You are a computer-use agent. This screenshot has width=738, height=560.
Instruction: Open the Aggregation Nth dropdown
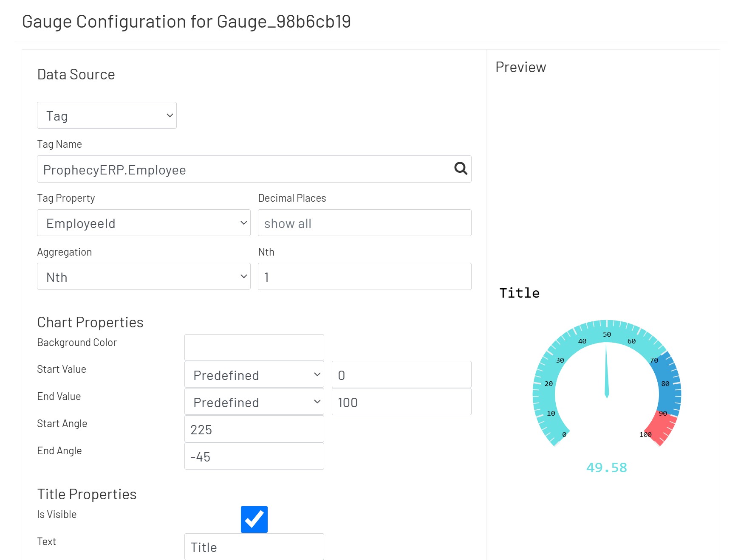tap(144, 277)
